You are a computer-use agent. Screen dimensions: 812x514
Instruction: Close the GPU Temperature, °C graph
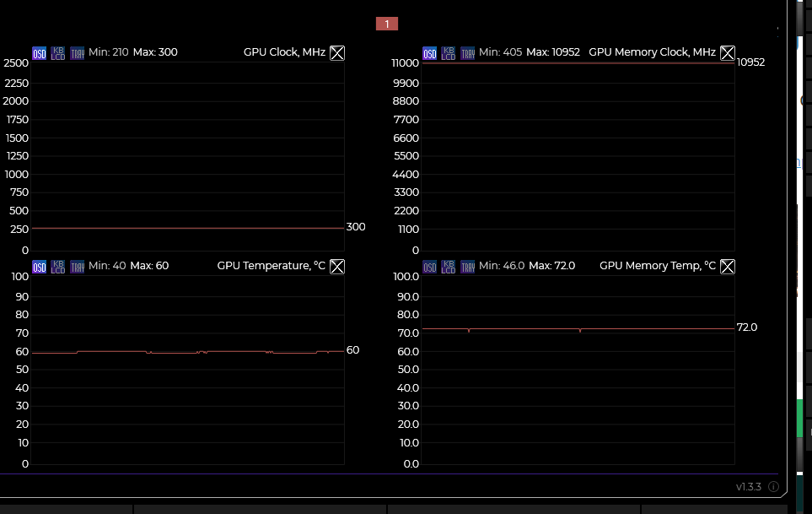337,267
